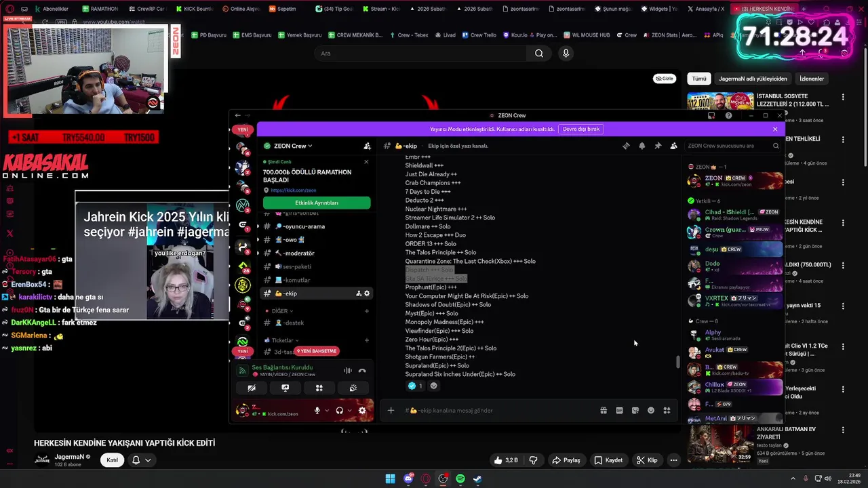The height and width of the screenshot is (488, 868).
Task: Open the emoji picker in message bar
Action: pos(651,410)
